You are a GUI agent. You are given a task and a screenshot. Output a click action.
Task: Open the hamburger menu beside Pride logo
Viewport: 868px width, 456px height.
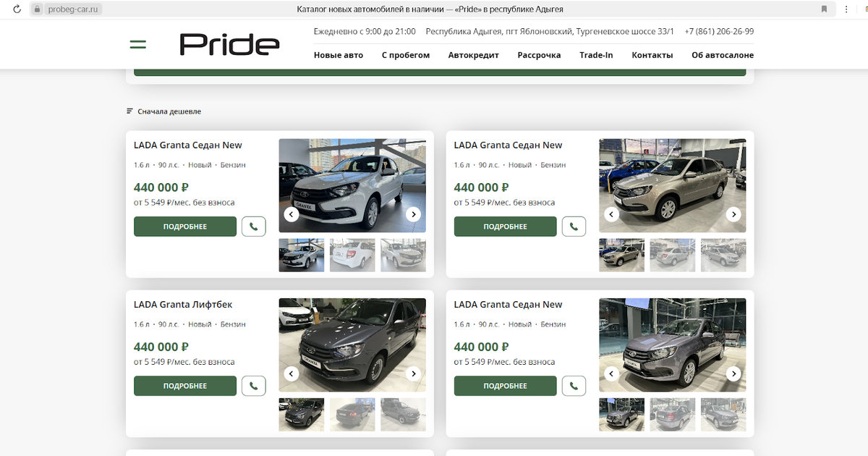point(137,45)
